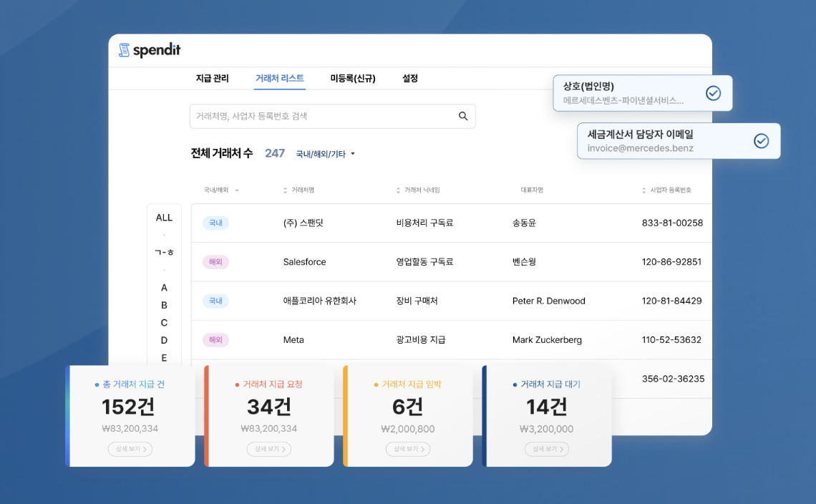Viewport: 816px width, 504px height.
Task: Switch to the 미등록(신규) tab
Action: [x=353, y=78]
